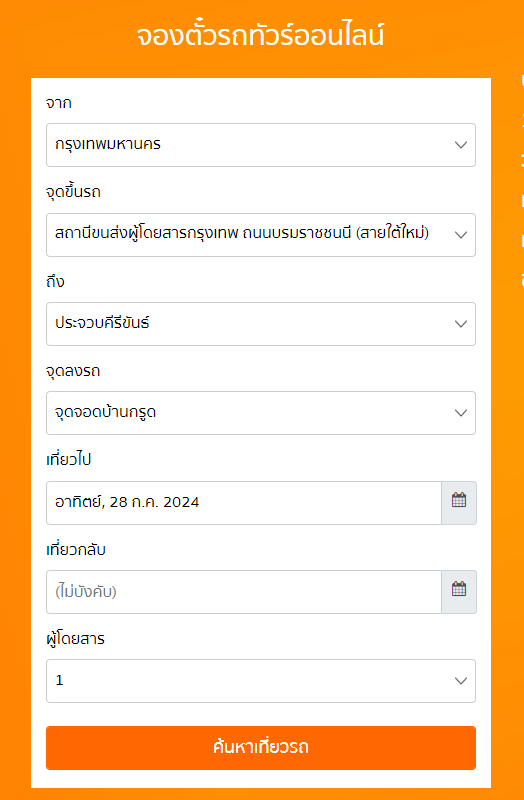Click the จาก field label
This screenshot has height=800, width=524.
[x=59, y=104]
